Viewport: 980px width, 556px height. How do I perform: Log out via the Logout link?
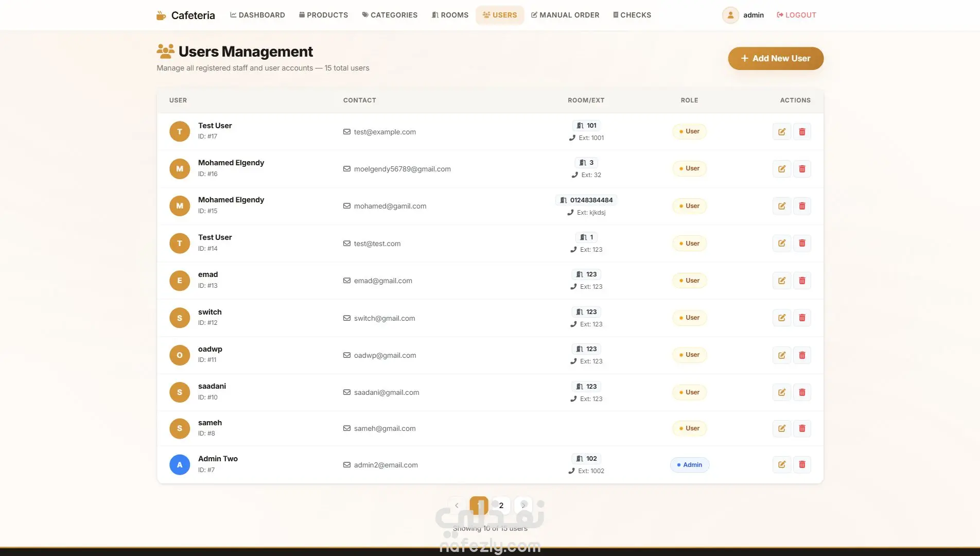point(796,15)
